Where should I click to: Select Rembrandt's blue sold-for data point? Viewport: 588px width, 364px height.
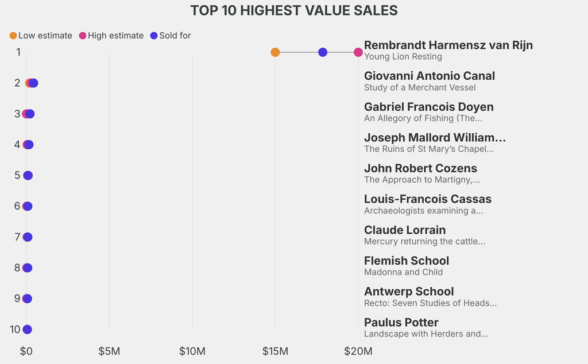coord(323,52)
